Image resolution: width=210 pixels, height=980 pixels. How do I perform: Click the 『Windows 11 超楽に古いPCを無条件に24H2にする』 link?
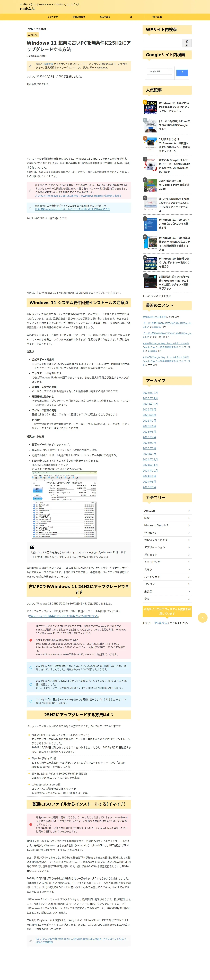point(63,616)
